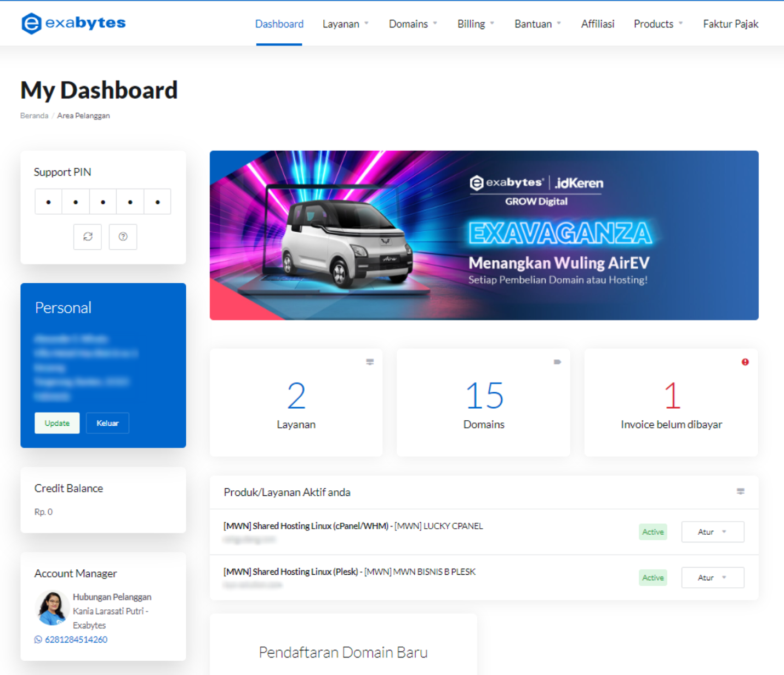Click the Active badge for LUCKY CPANEL

653,532
